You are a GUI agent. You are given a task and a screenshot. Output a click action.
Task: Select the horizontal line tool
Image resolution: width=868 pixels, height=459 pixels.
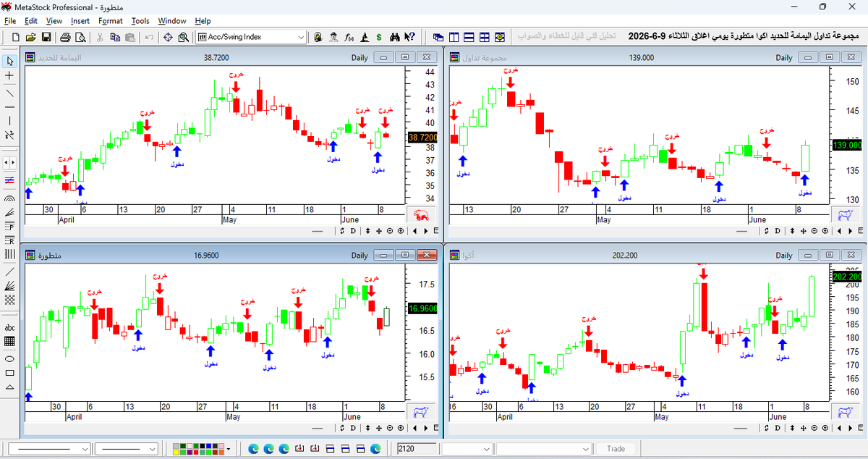9,106
